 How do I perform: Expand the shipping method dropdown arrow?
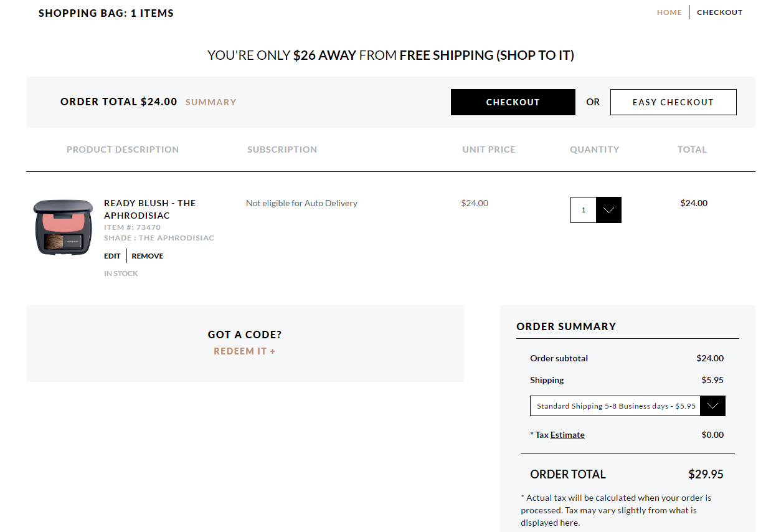(x=712, y=406)
